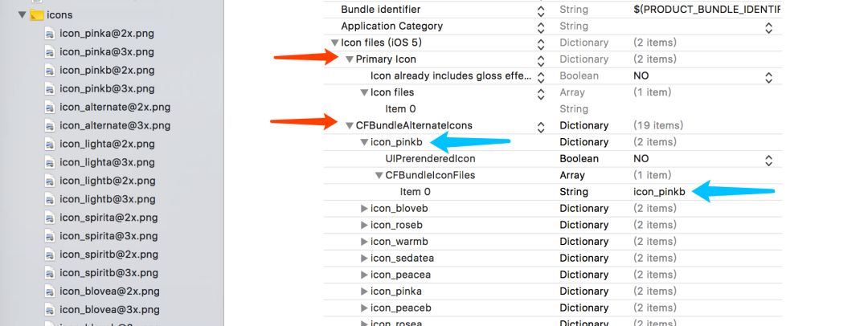The image size is (868, 326).
Task: Select icon_alternate@3x.png file icon
Action: [x=50, y=125]
